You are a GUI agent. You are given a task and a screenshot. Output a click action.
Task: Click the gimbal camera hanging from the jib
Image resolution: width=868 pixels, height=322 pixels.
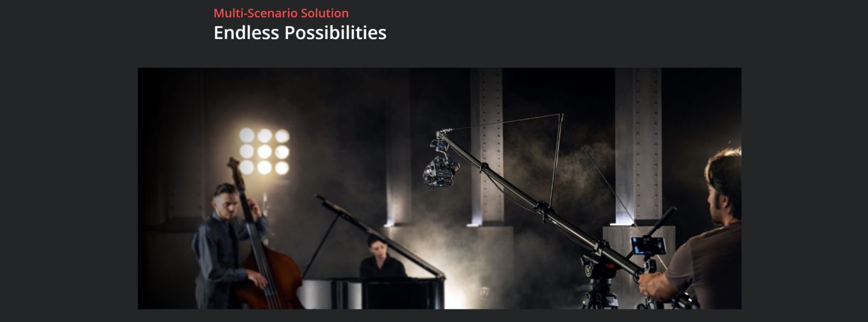(x=441, y=165)
